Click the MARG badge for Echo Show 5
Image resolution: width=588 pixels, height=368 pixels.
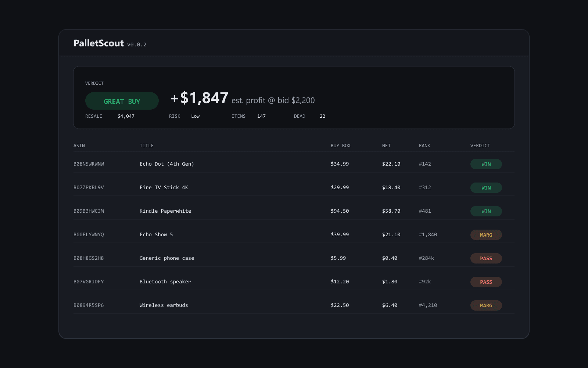click(x=486, y=235)
